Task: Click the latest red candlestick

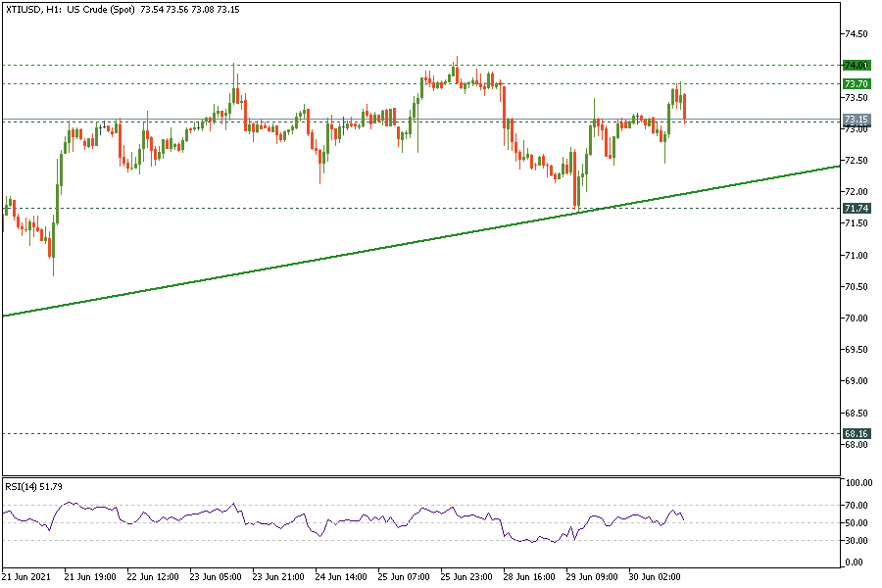Action: point(684,108)
